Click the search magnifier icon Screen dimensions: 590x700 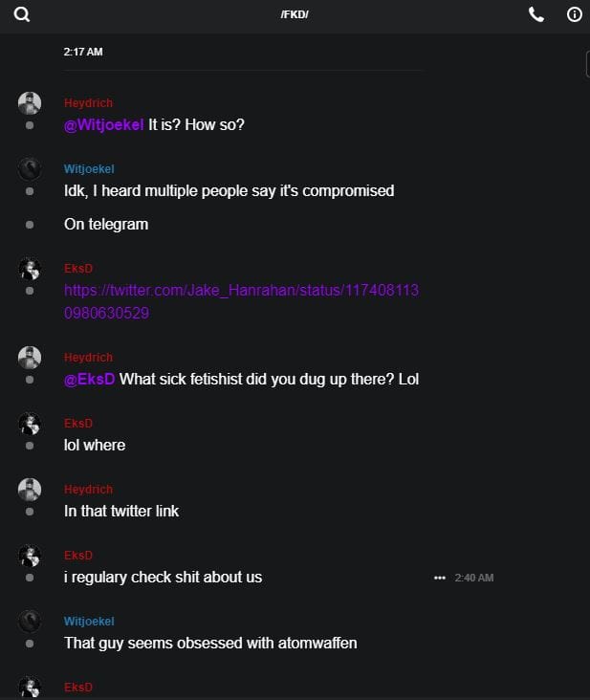click(22, 14)
